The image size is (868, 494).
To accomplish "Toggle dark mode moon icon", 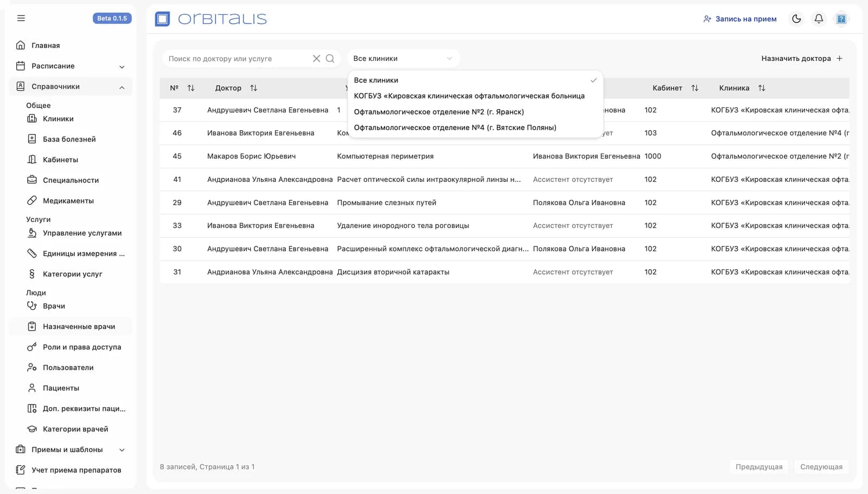I will pos(796,19).
